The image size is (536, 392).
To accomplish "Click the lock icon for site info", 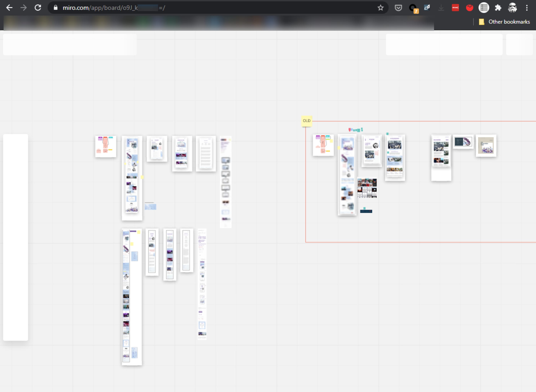I will (56, 8).
